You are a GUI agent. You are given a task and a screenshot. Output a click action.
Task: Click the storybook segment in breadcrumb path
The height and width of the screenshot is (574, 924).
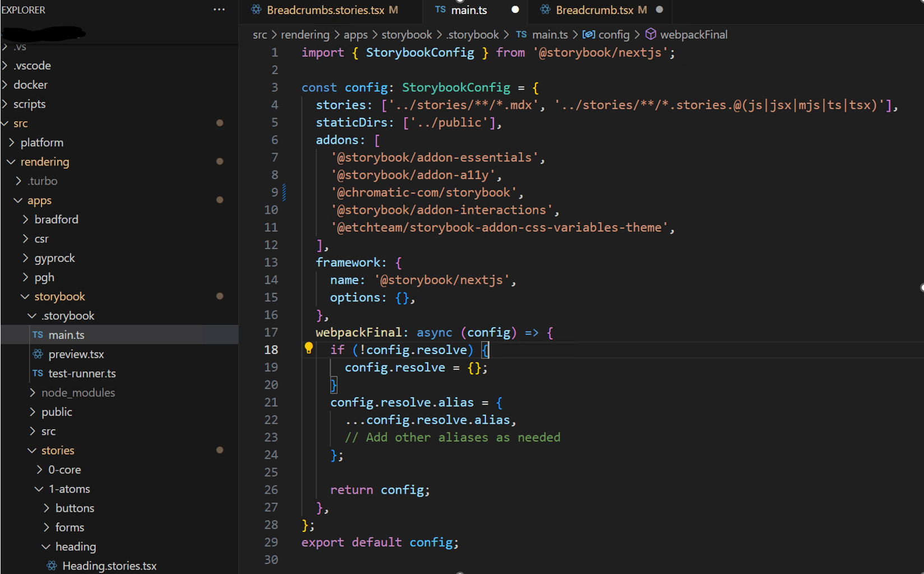(x=406, y=35)
